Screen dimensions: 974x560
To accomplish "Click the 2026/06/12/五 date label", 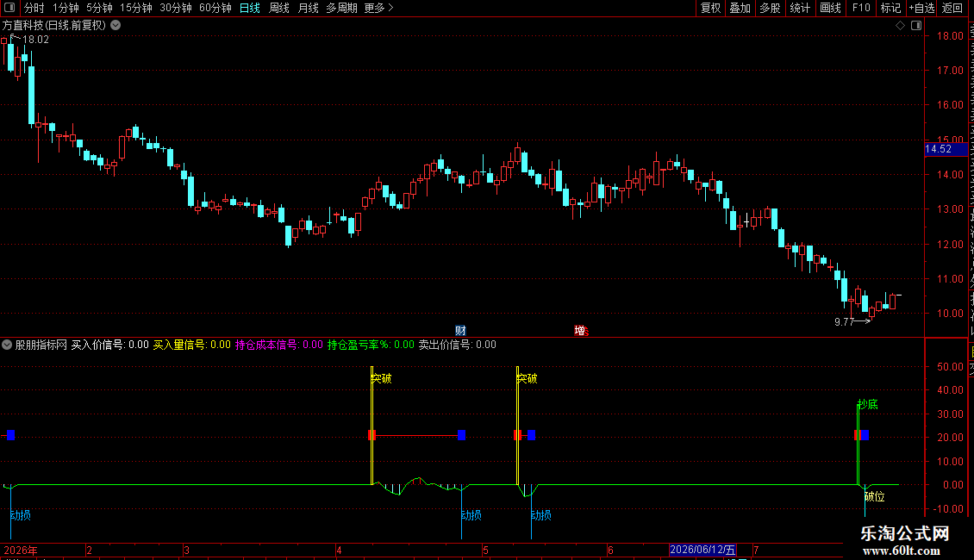I will [702, 550].
